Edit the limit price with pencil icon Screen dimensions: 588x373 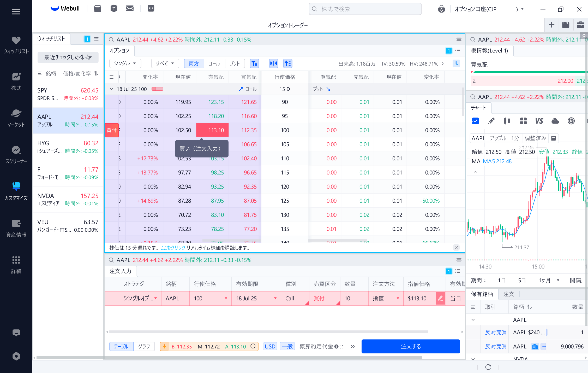[x=440, y=298]
